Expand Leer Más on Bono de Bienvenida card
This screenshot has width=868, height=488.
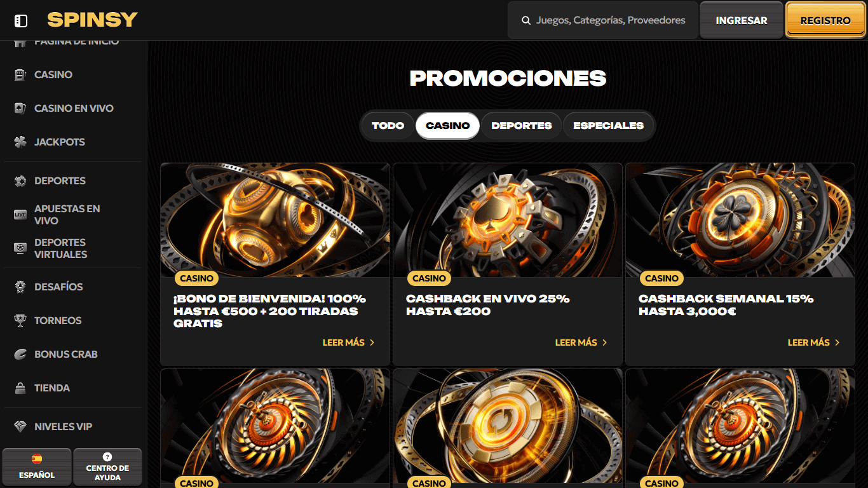coord(349,342)
